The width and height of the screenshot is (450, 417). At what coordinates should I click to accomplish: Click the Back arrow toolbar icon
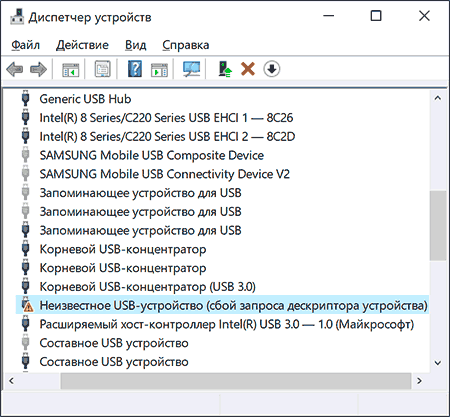(15, 69)
